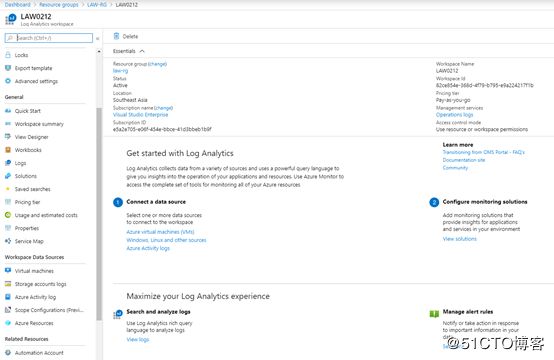Open law-rg resource group link

pyautogui.click(x=120, y=71)
